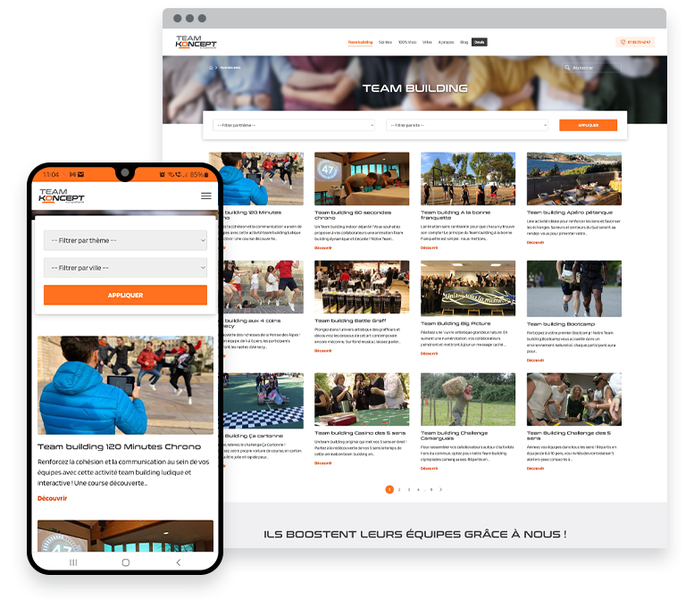Open 'Découvrir' link under 120 Minutes Chrono on phone
The height and width of the screenshot is (616, 694).
(53, 498)
